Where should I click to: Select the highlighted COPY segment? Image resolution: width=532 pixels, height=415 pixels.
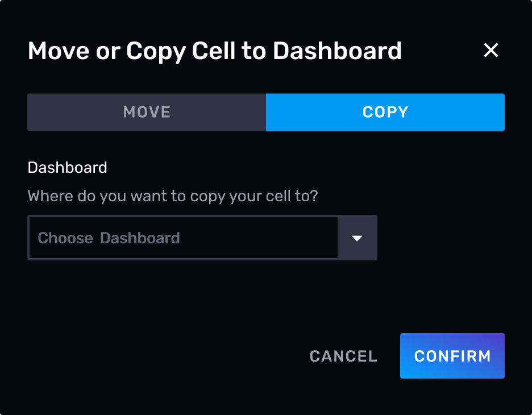pyautogui.click(x=385, y=112)
